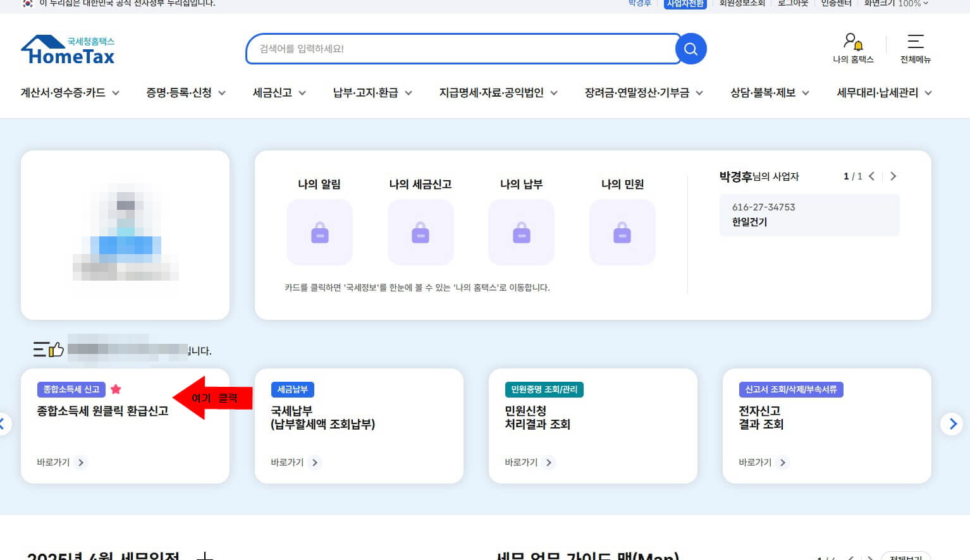Switch to 사업자전환 mode

coord(685,3)
